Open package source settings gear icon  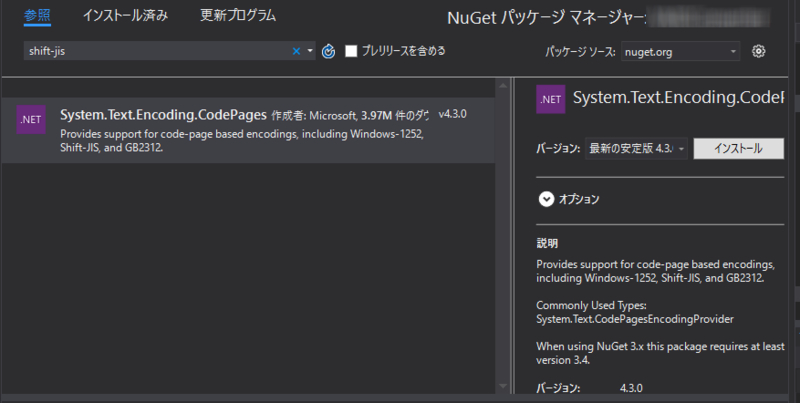[759, 51]
